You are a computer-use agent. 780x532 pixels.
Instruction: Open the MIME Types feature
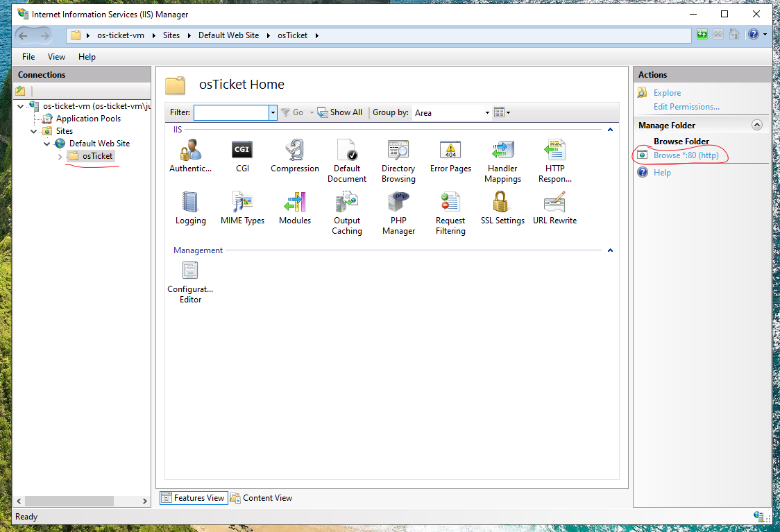click(x=242, y=208)
